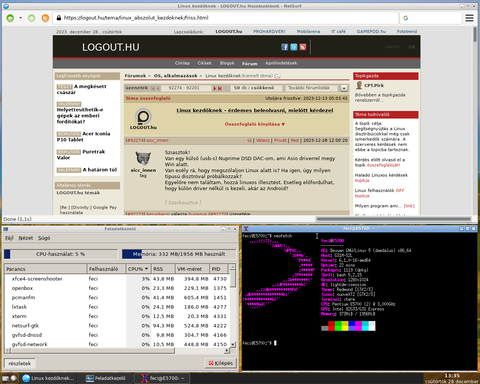Select the netsurf-gtk process row
The width and height of the screenshot is (480, 384).
pos(117,326)
